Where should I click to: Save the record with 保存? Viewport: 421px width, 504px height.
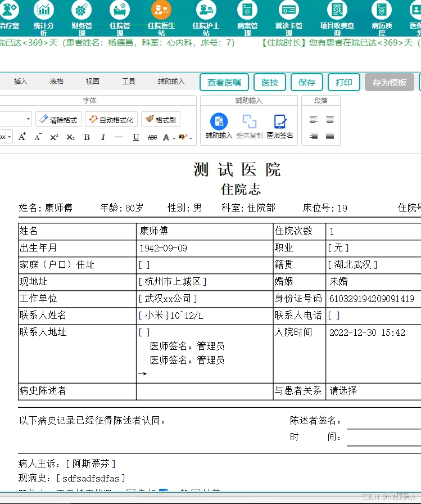pyautogui.click(x=307, y=82)
